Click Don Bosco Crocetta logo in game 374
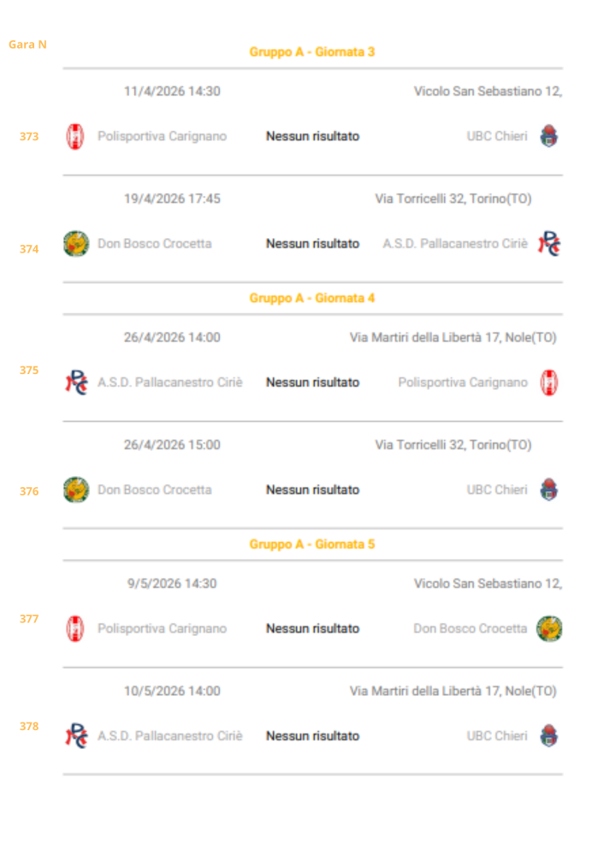Viewport: 616px width, 856px height. pos(76,244)
